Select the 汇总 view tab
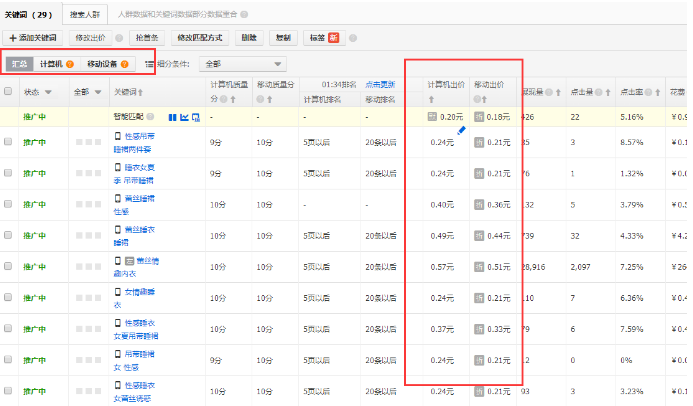The height and width of the screenshot is (406, 693). [x=19, y=64]
